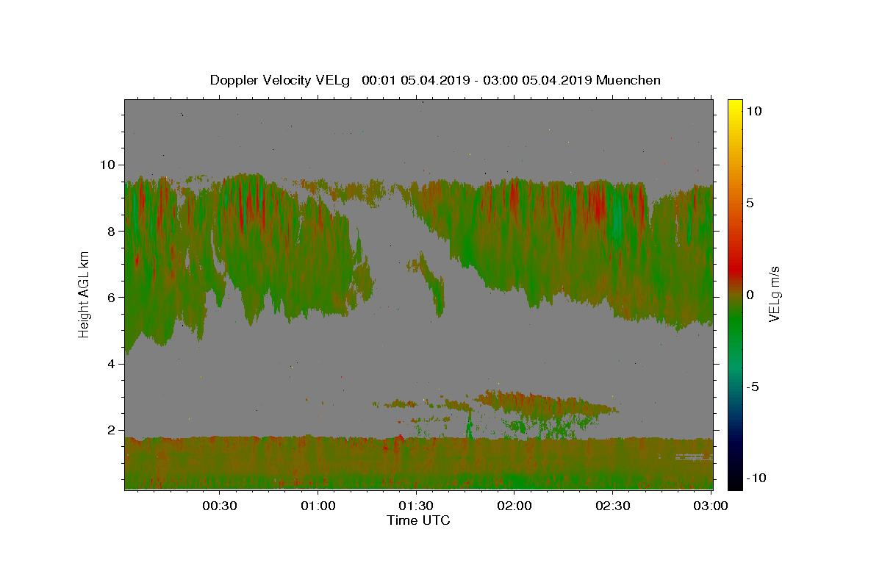Click the '02:00' time tick label
Viewport: 882px width, 588px height.
pos(514,506)
